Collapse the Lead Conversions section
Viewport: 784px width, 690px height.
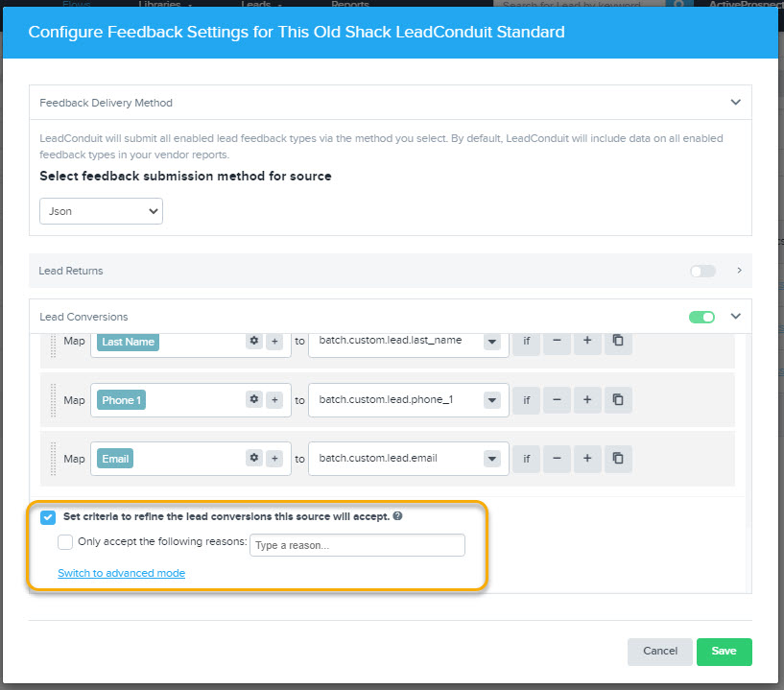coord(735,316)
